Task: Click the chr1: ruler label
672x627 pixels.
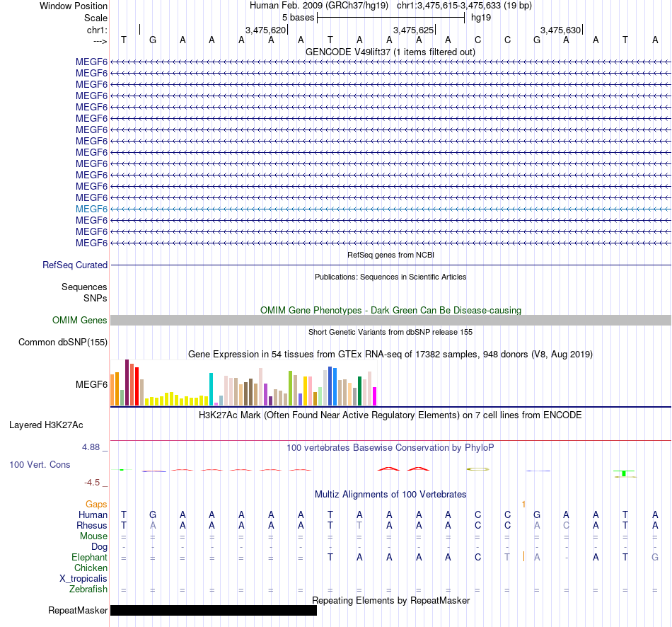Action: coord(97,30)
